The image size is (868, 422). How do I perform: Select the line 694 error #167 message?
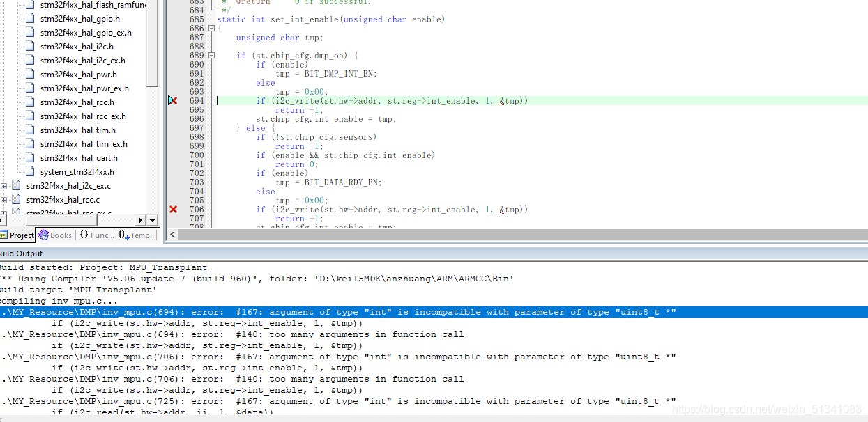pyautogui.click(x=434, y=312)
